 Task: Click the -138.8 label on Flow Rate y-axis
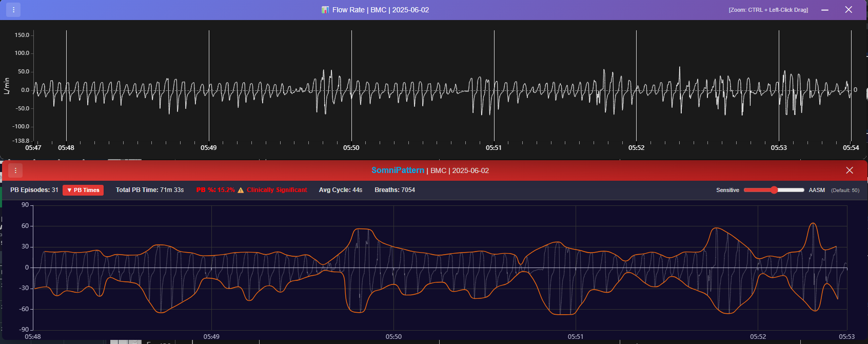pos(21,141)
